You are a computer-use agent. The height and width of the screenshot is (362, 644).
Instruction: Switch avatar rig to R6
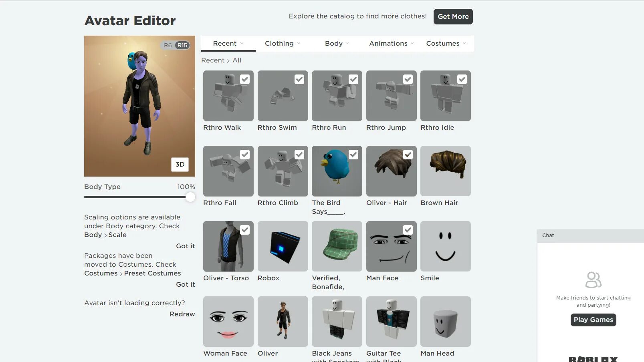click(168, 45)
